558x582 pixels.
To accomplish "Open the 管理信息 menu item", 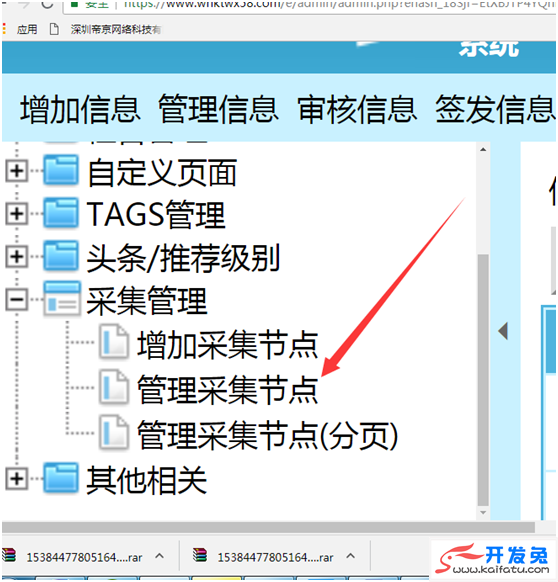I will tap(218, 109).
